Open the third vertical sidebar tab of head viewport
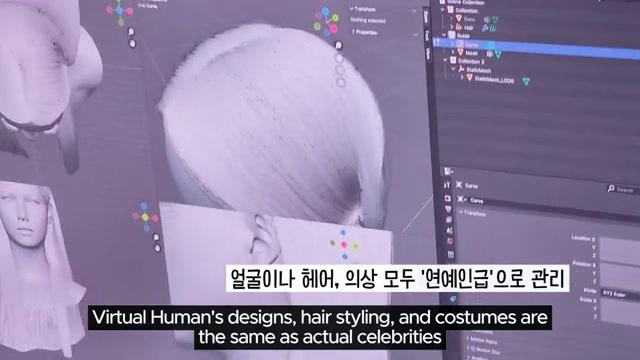 [428, 54]
